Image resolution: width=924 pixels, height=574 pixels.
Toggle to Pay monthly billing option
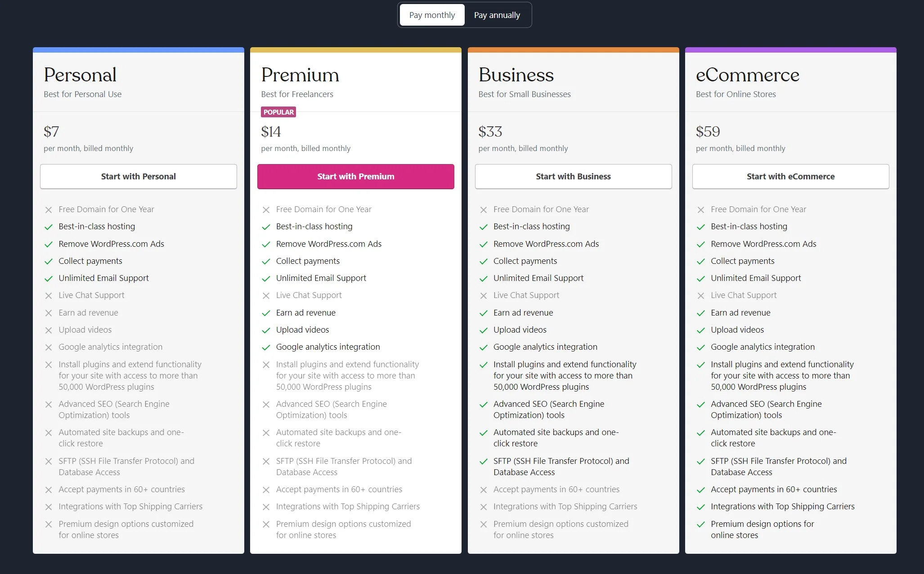coord(431,14)
